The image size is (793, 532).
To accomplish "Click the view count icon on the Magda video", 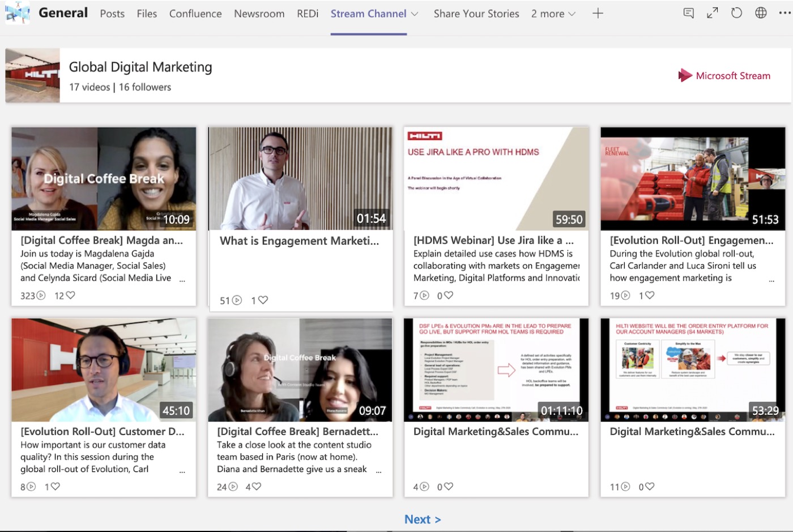I will click(41, 295).
